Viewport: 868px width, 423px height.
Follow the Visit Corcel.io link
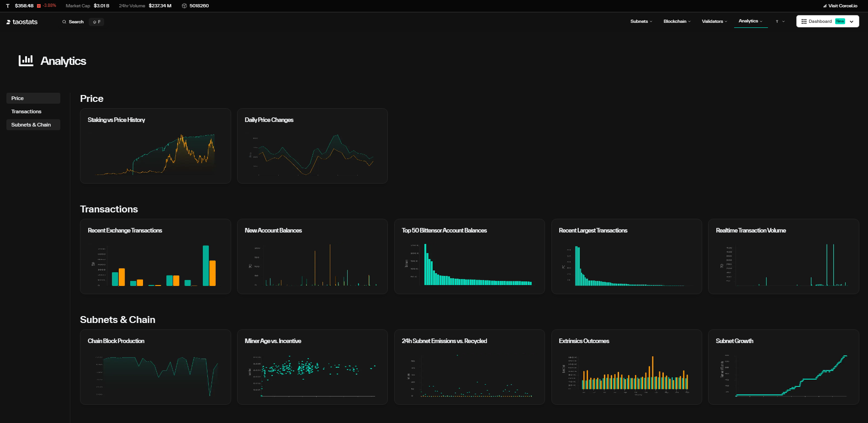pyautogui.click(x=842, y=6)
